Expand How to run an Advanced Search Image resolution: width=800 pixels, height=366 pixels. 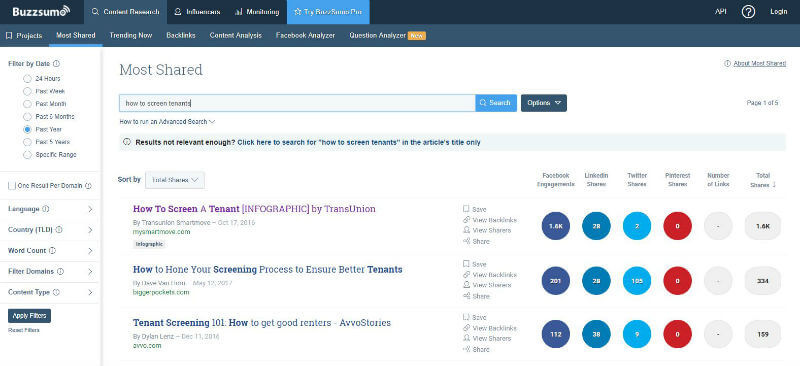pyautogui.click(x=167, y=121)
